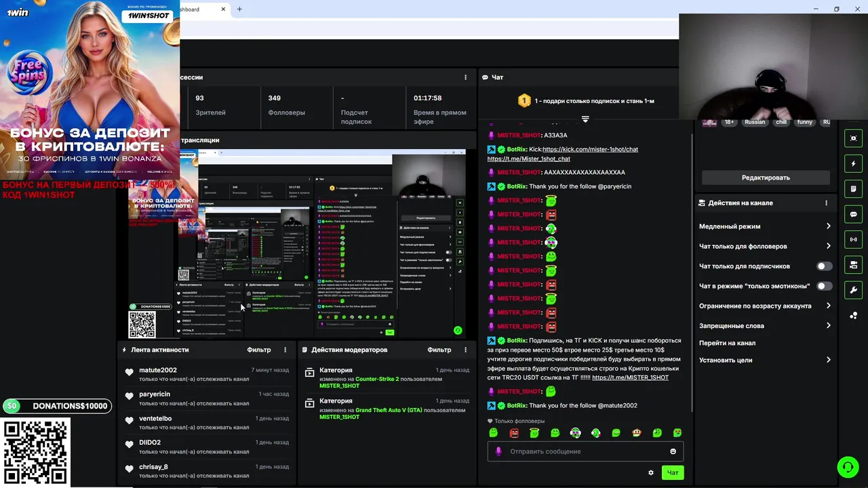Collapse the pinned chat banner using down arrow
868x488 pixels.
click(585, 119)
